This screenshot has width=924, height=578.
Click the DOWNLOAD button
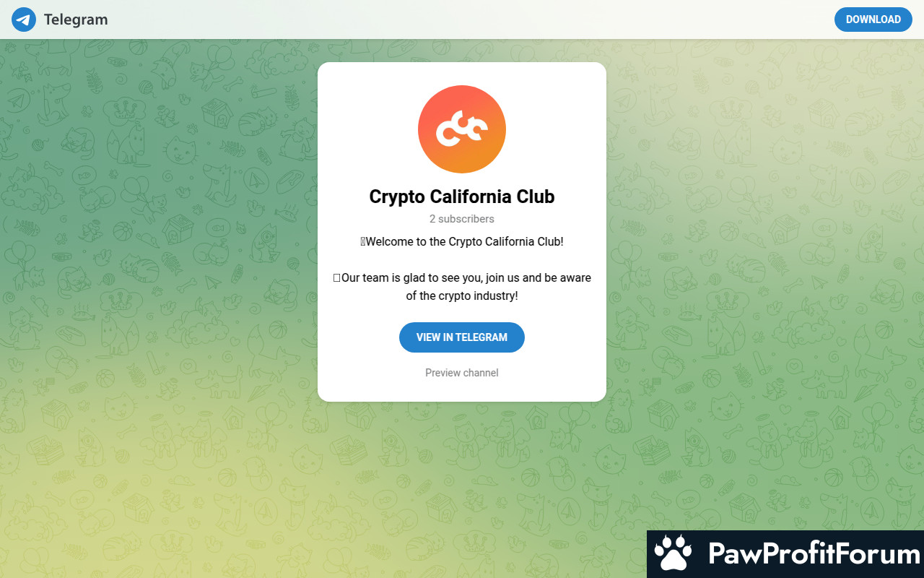tap(873, 20)
